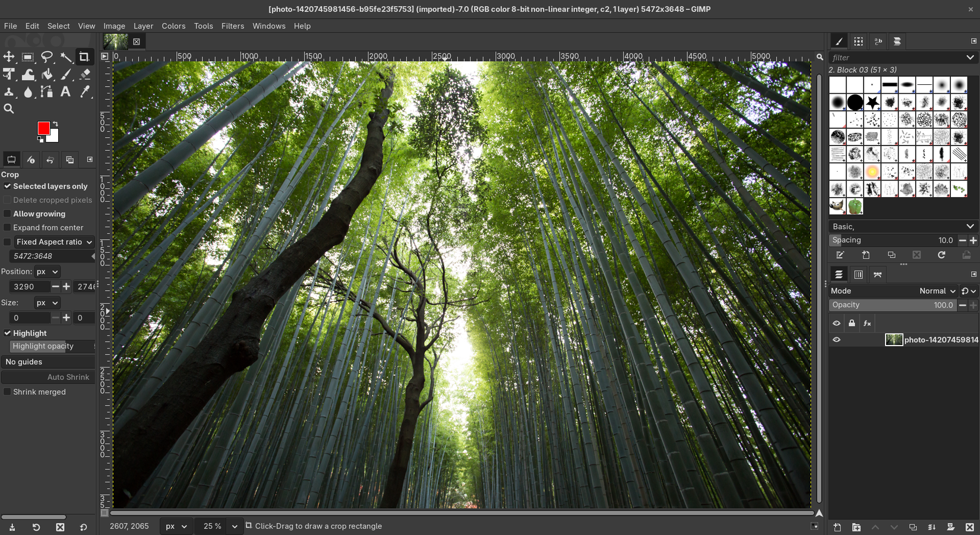
Task: Open the Fixed Aspect ratio dropdown
Action: tap(53, 242)
